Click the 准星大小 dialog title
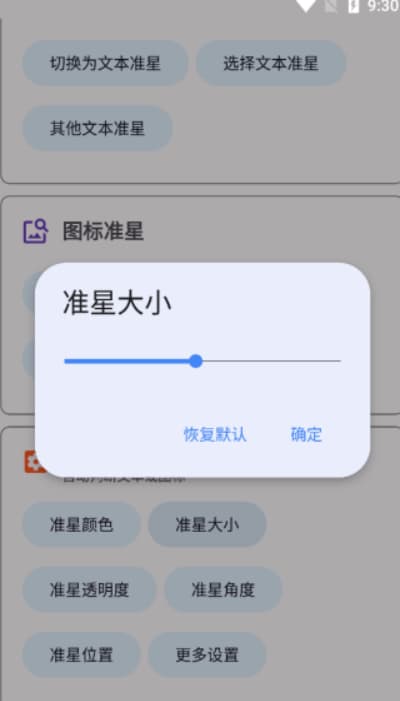Viewport: 400px width, 701px height. pyautogui.click(x=117, y=303)
